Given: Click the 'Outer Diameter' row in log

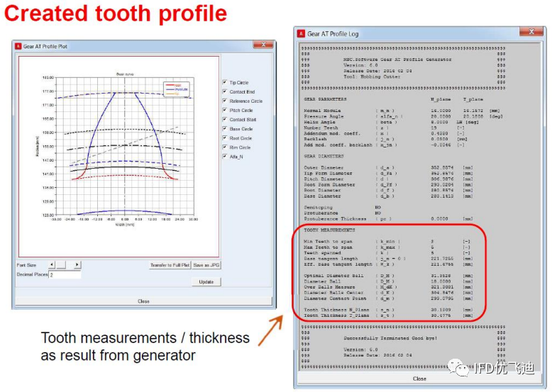Looking at the screenshot, I should tap(388, 168).
